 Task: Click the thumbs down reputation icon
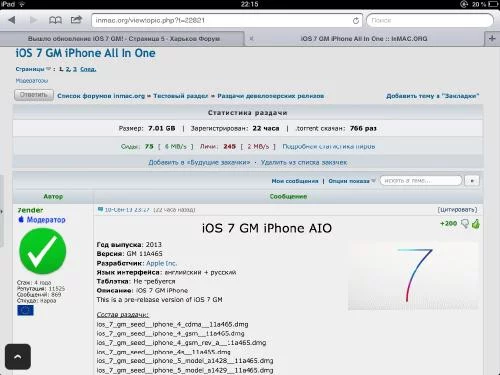464,224
